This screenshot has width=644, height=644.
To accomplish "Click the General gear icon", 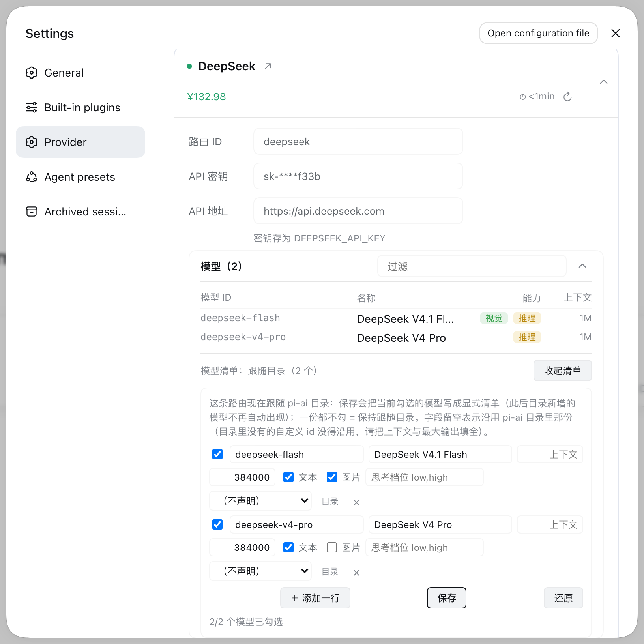I will (x=32, y=73).
